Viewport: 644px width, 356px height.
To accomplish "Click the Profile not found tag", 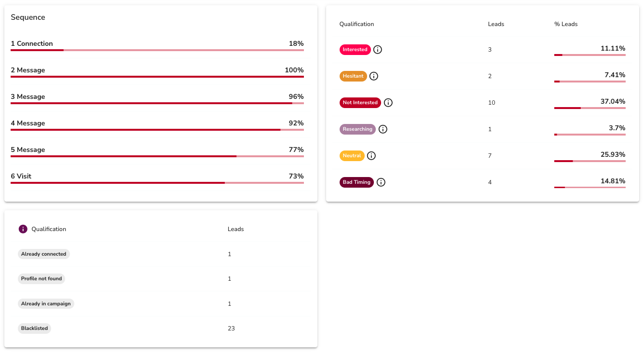I will tap(41, 279).
